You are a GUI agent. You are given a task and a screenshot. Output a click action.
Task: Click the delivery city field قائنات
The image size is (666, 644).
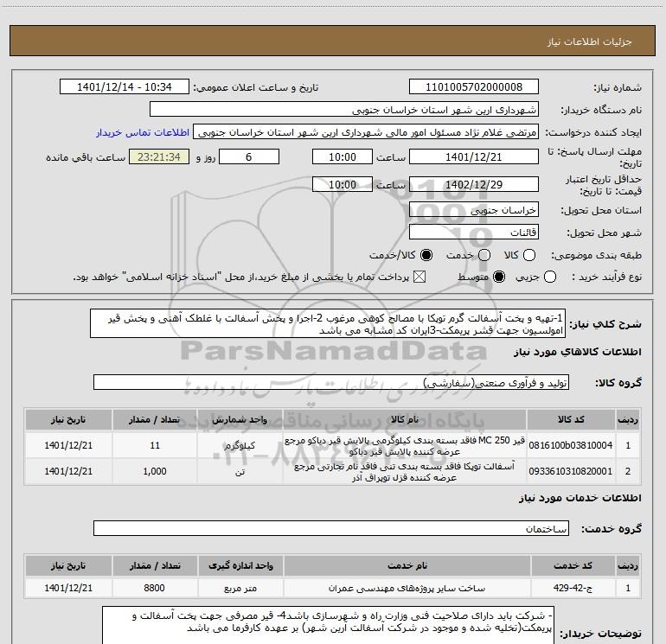pos(474,233)
